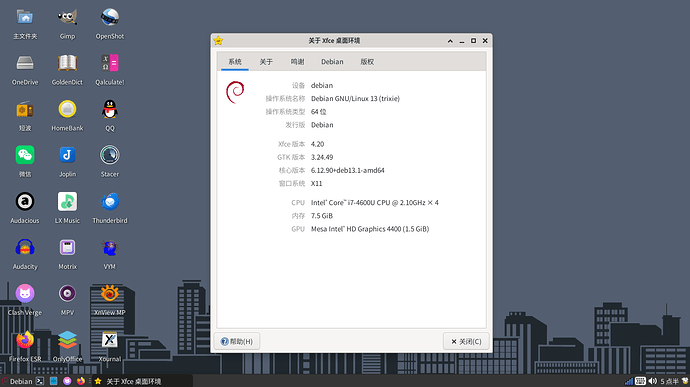Click the star icon in dialog title bar

(218, 41)
